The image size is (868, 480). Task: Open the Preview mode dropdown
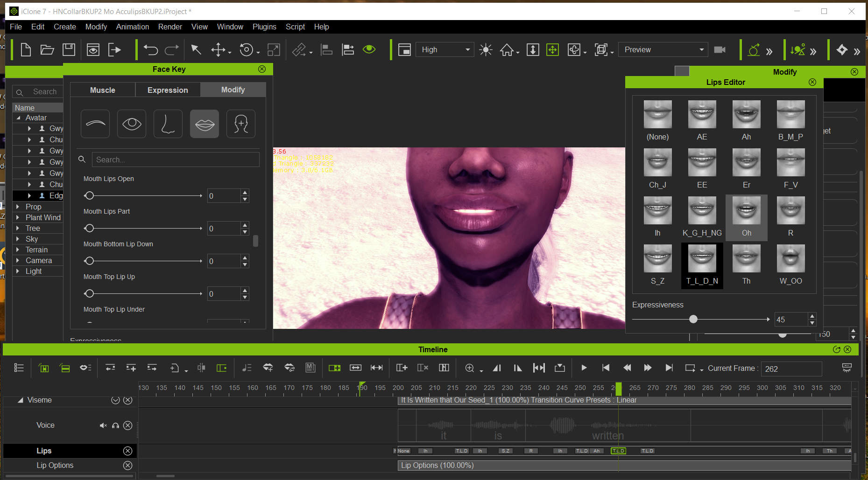click(663, 49)
